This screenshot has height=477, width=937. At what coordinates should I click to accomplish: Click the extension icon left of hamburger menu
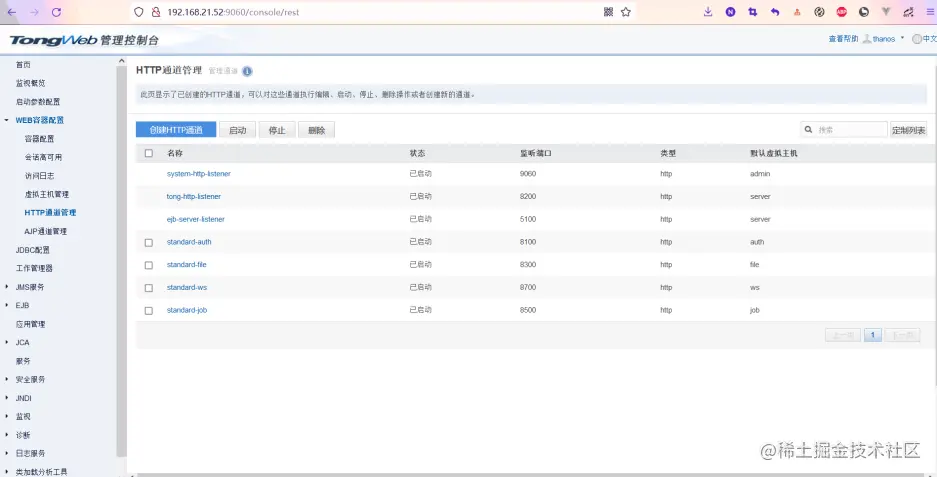[908, 12]
